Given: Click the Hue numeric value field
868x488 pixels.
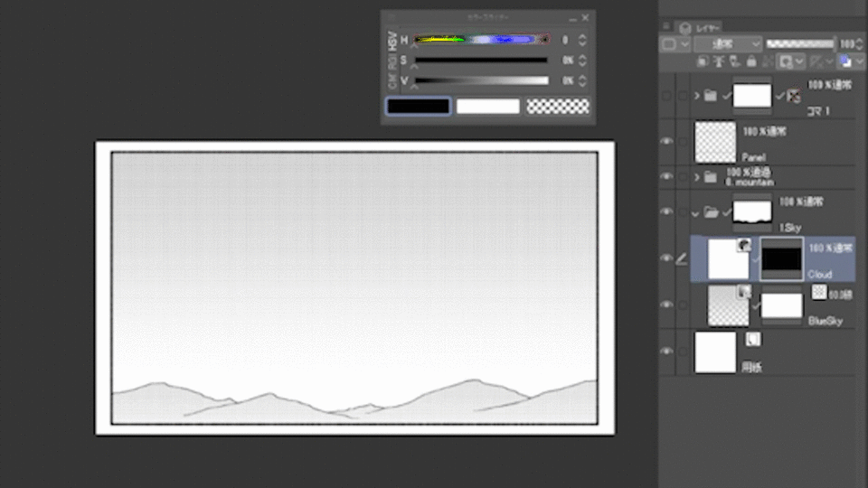Looking at the screenshot, I should pos(566,40).
